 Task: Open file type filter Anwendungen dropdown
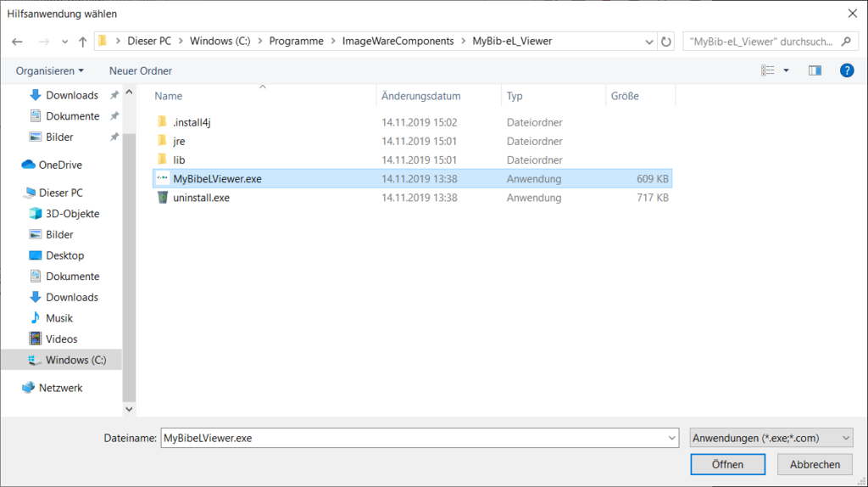771,439
